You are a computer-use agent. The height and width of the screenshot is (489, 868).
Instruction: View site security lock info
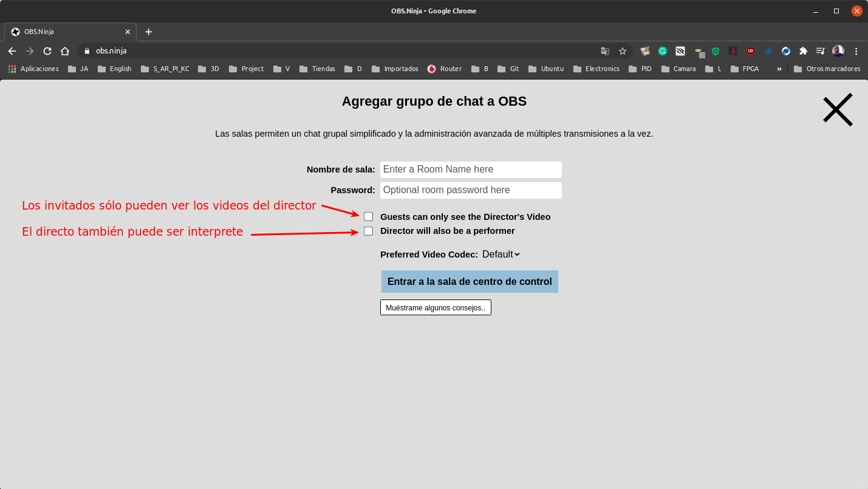[x=87, y=51]
